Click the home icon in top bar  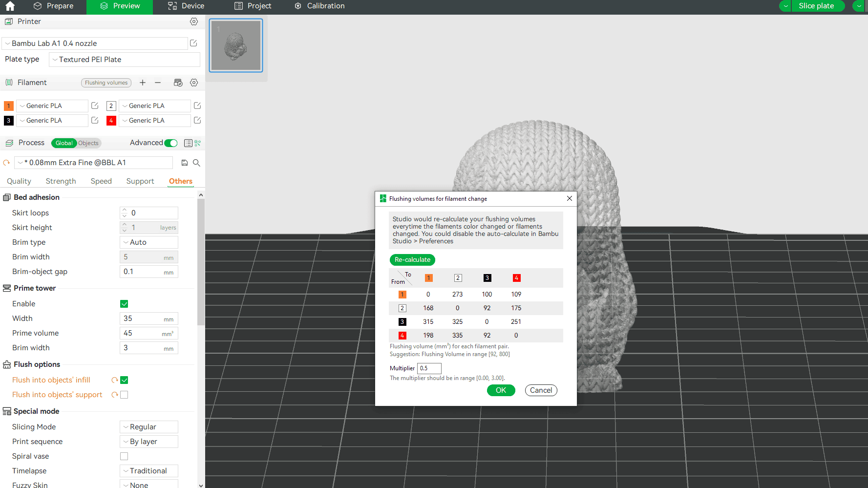pyautogui.click(x=10, y=6)
